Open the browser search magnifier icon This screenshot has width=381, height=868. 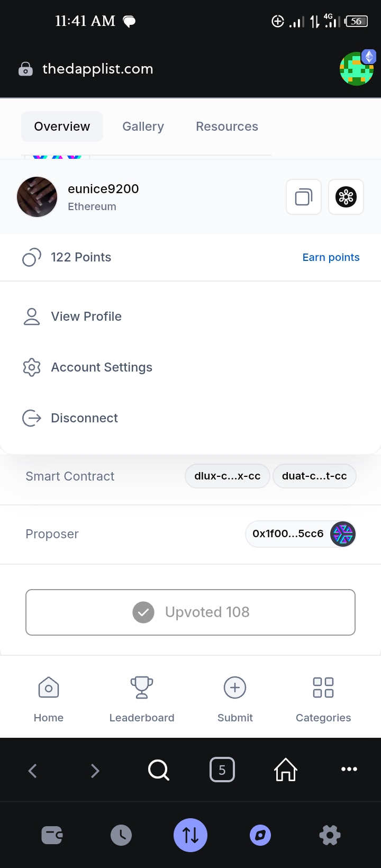[x=159, y=770]
